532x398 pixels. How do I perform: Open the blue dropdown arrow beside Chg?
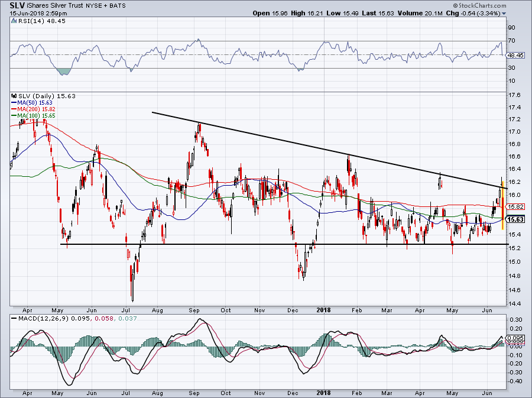coord(504,14)
